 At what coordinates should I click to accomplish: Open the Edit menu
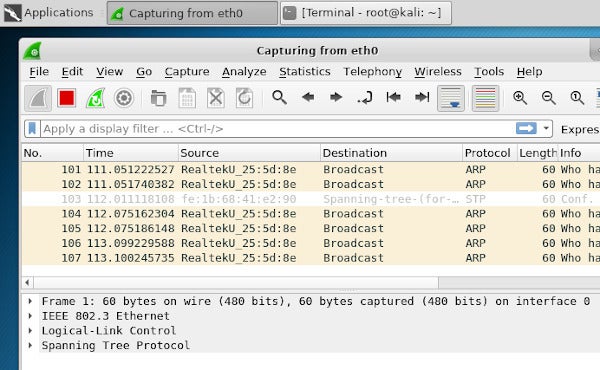coord(72,72)
